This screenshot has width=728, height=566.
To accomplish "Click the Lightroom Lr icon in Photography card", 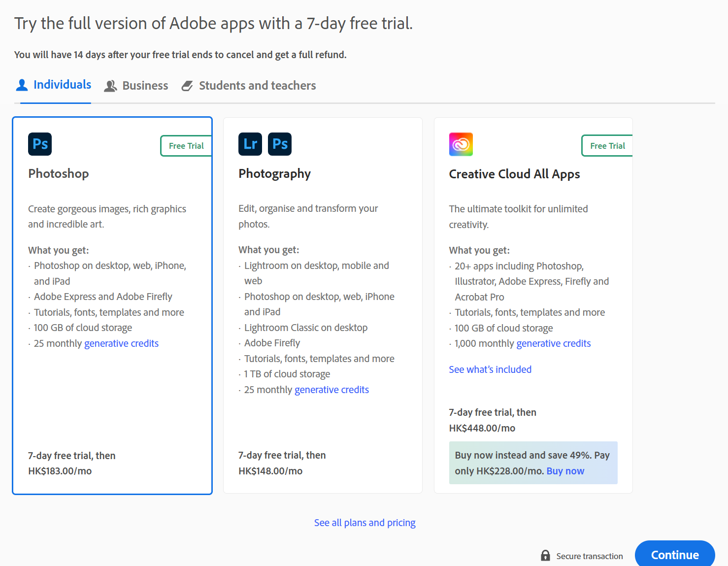I will (x=250, y=144).
